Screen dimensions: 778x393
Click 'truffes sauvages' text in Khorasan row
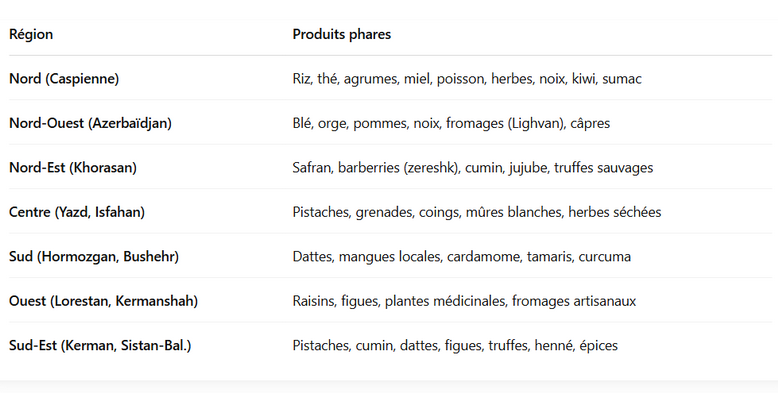[x=603, y=168]
